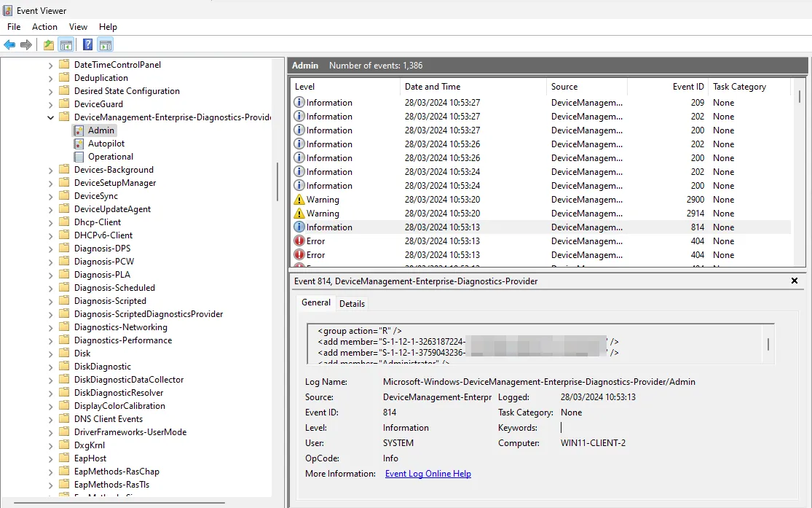Screen dimensions: 812x508
Task: Sort events by the Event ID column header
Action: tap(668, 87)
